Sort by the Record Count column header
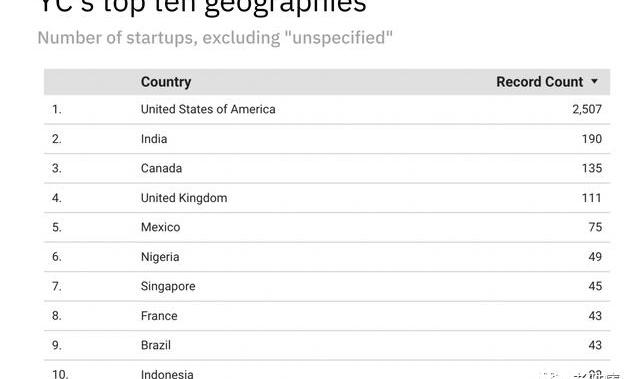Screen dimensions: 640x379 click(x=540, y=82)
